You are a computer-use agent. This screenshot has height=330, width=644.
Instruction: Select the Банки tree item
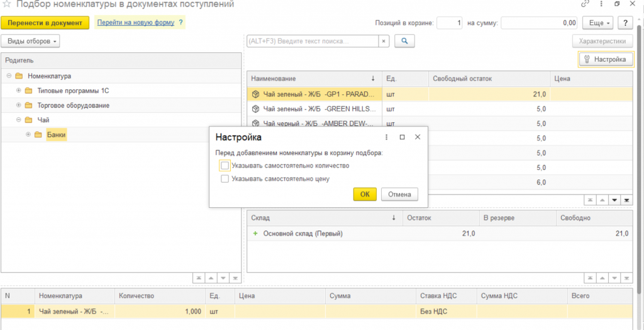click(x=56, y=135)
